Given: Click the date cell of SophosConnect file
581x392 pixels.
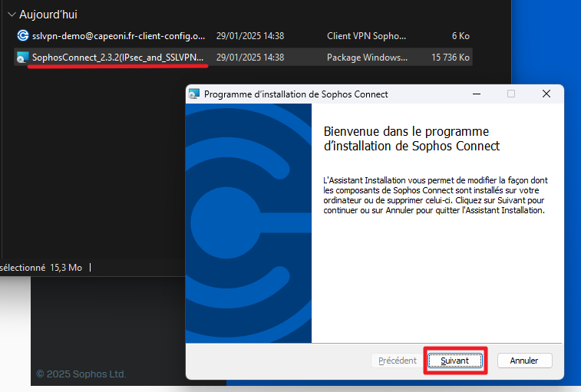Looking at the screenshot, I should (x=250, y=58).
